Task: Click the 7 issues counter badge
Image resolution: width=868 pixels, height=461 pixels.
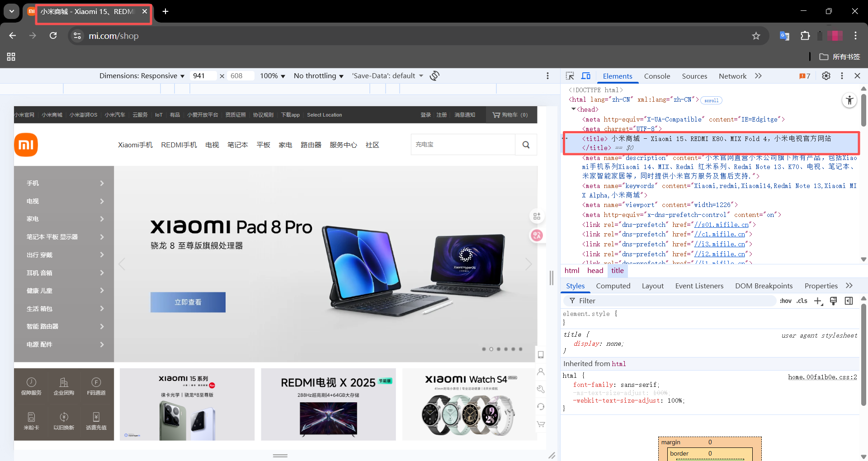Action: pos(805,76)
